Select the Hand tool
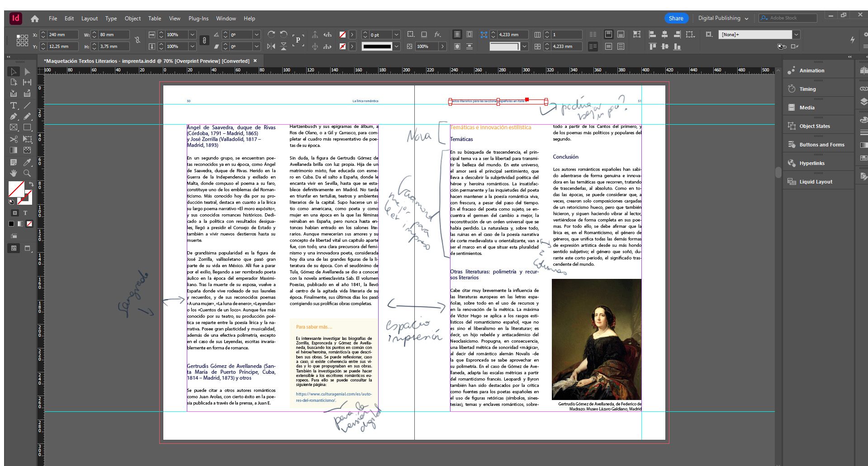This screenshot has width=868, height=466. 14,173
